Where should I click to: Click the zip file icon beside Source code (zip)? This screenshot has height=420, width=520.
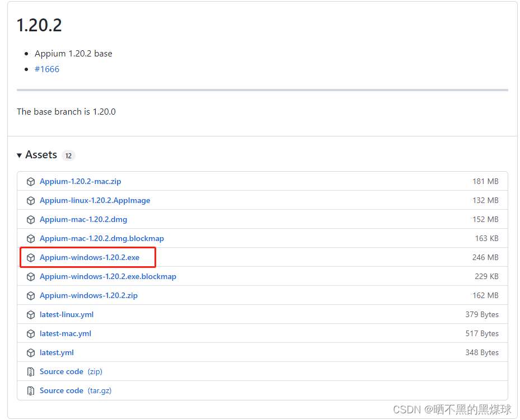[x=31, y=372]
